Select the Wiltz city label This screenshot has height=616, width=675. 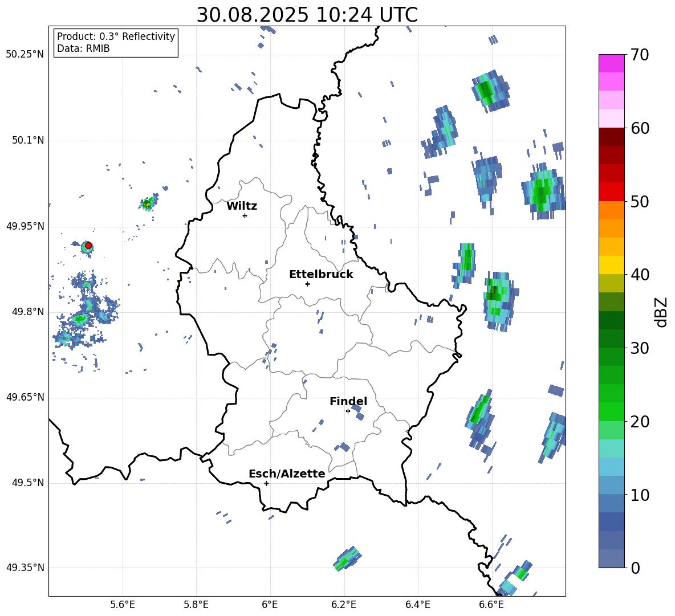(242, 206)
